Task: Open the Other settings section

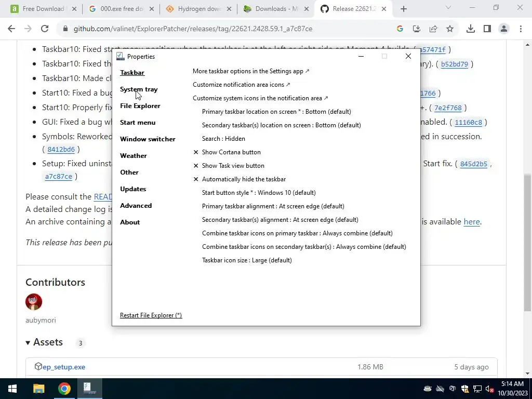Action: click(x=129, y=172)
